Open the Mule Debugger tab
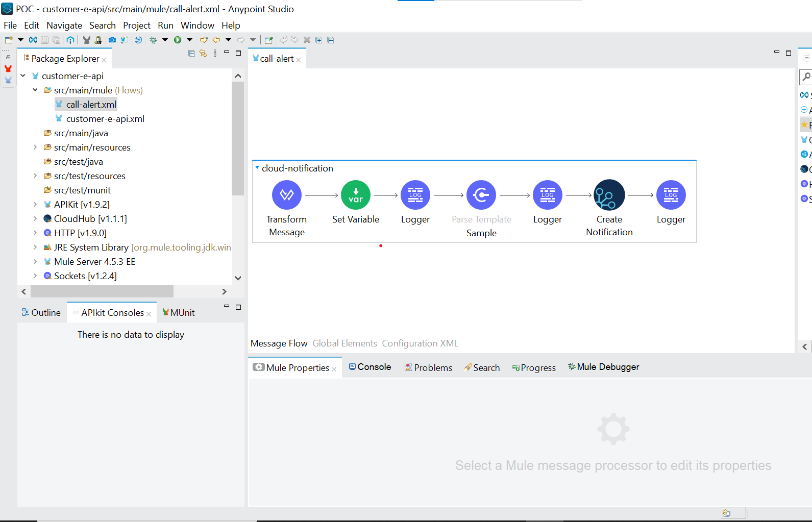 pyautogui.click(x=604, y=367)
